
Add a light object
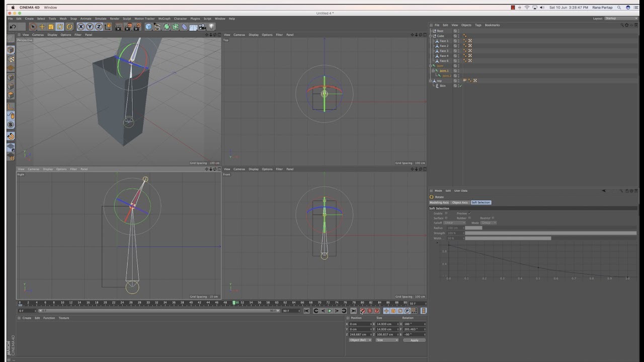(x=211, y=27)
